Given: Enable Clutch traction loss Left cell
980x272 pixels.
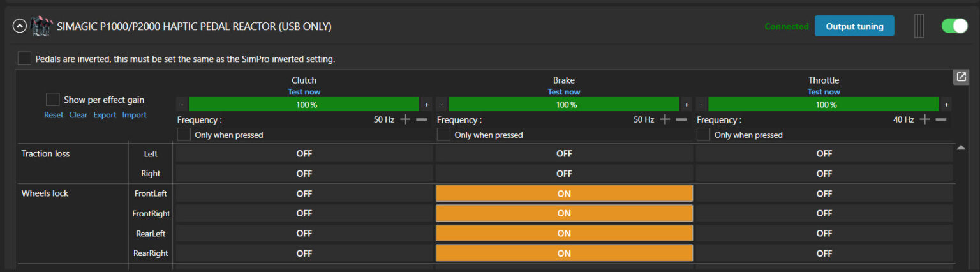Looking at the screenshot, I should 304,153.
